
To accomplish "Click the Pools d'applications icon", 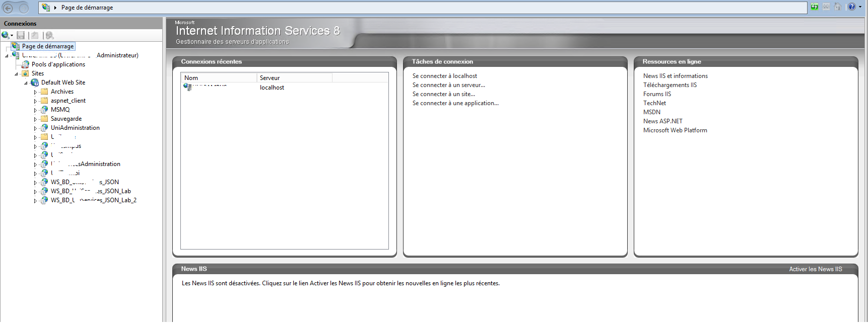I will point(25,64).
